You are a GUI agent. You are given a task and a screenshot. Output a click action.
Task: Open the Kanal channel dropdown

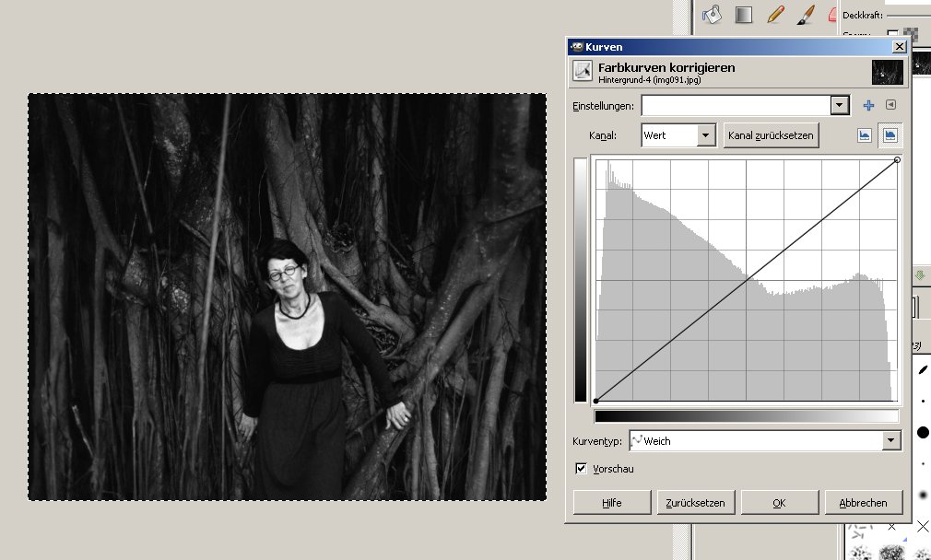(706, 135)
